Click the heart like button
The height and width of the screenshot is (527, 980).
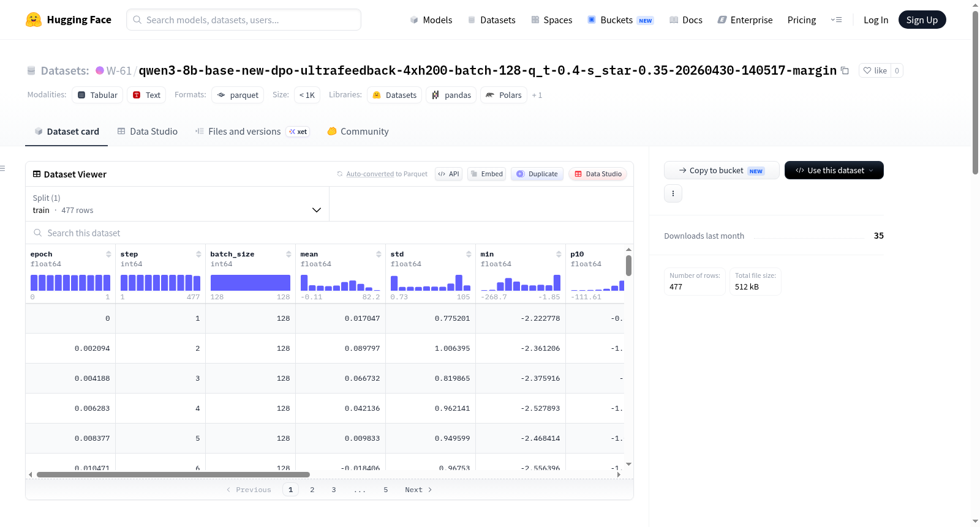click(875, 70)
